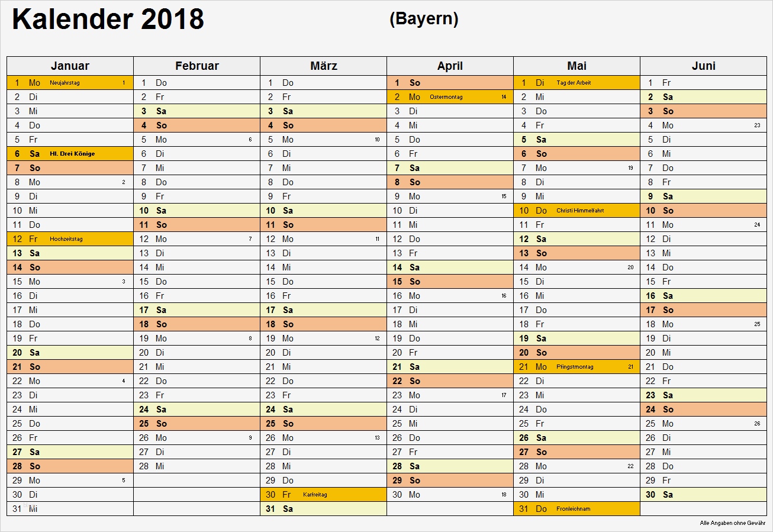
Task: Click the Hochzeitstag entry on January 12
Action: 66,239
